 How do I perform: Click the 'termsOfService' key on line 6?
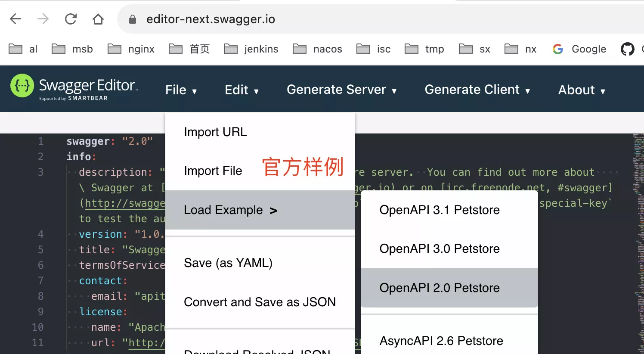click(122, 265)
